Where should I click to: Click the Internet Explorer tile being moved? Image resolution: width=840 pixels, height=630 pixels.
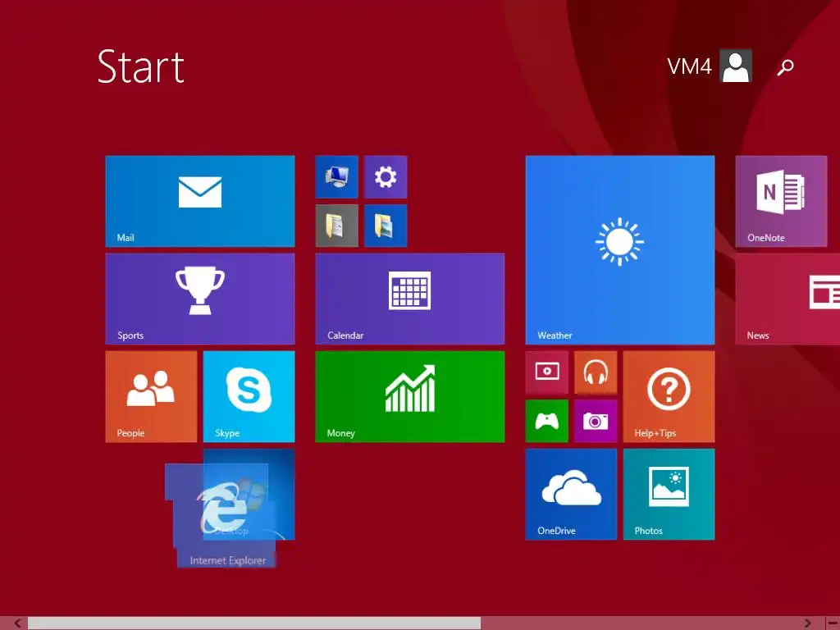[x=222, y=515]
